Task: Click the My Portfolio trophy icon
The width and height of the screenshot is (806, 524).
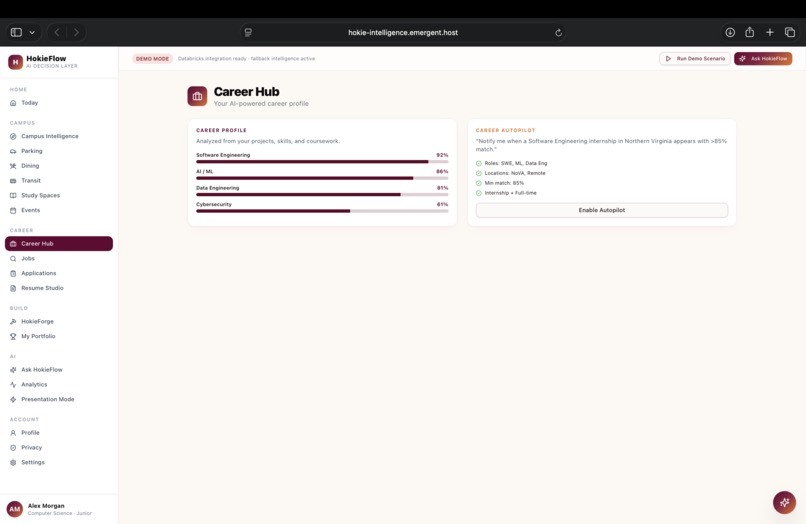Action: [x=13, y=336]
